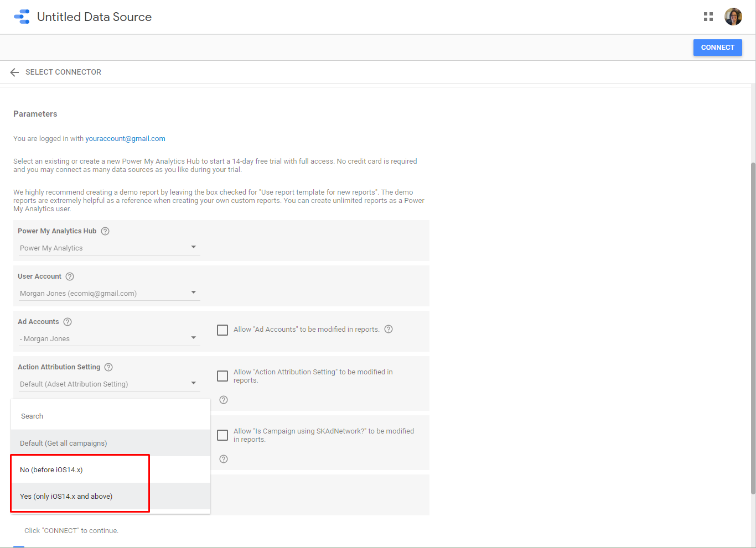The height and width of the screenshot is (548, 756).
Task: Open the User Account Morgan Jones dropdown
Action: 109,293
